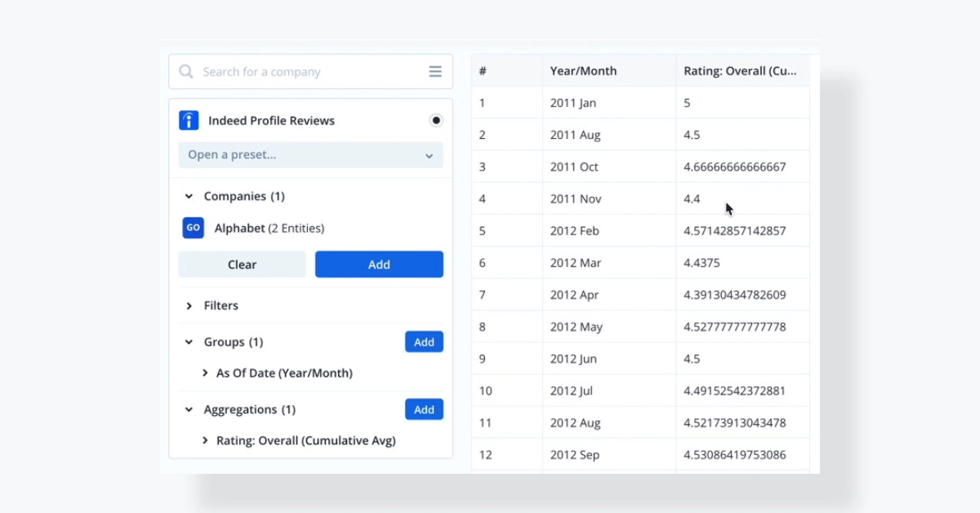Select the '2012 Mar' cell
The image size is (980, 513).
click(x=609, y=263)
